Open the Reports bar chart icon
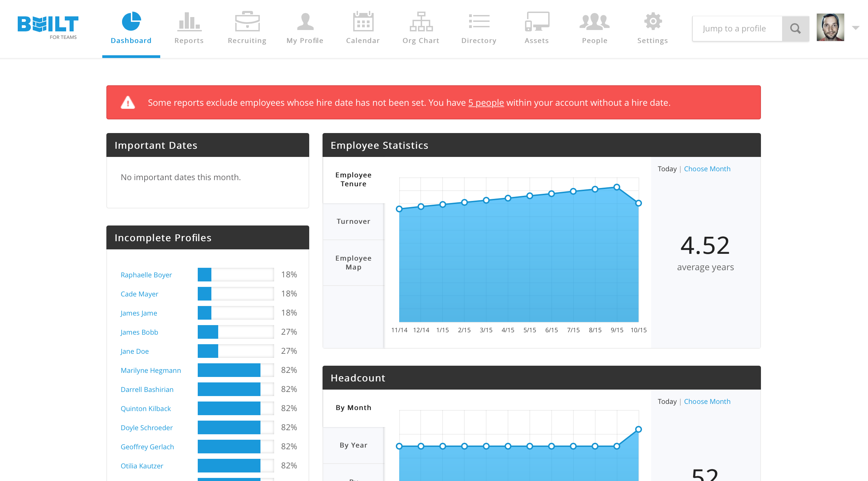Viewport: 868px width, 481px height. coord(189,21)
